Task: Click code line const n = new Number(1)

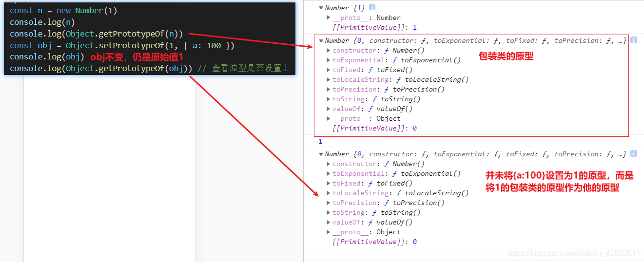Action: point(63,10)
